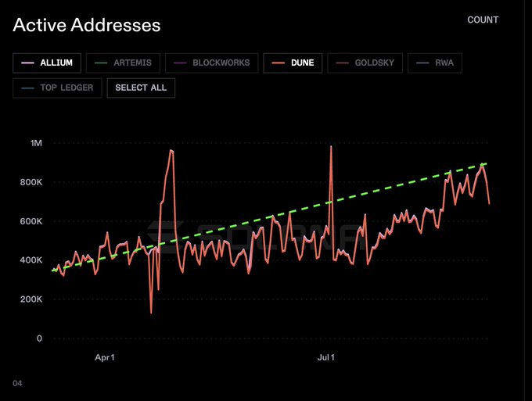Click the COUNT label
Image resolution: width=532 pixels, height=401 pixels.
[x=483, y=20]
